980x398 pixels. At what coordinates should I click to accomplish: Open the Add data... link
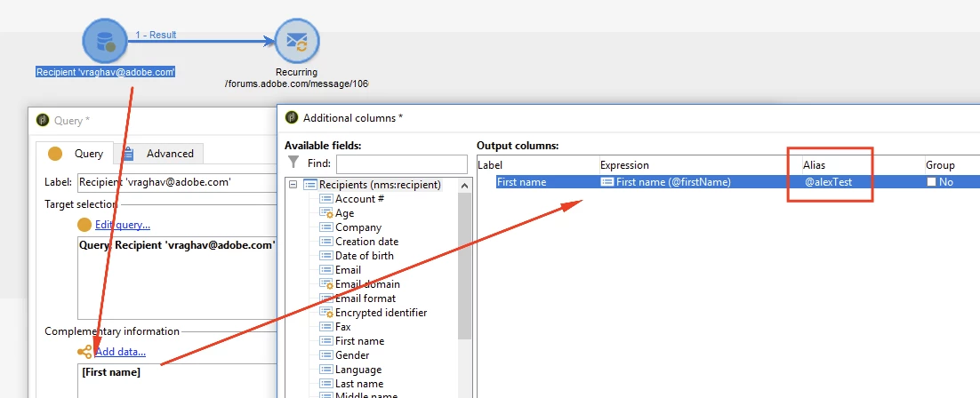(x=121, y=352)
